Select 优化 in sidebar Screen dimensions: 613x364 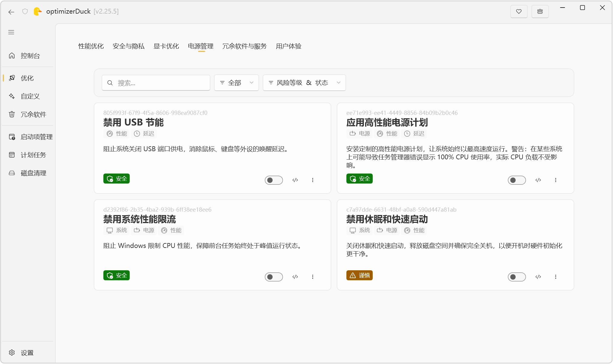[28, 78]
